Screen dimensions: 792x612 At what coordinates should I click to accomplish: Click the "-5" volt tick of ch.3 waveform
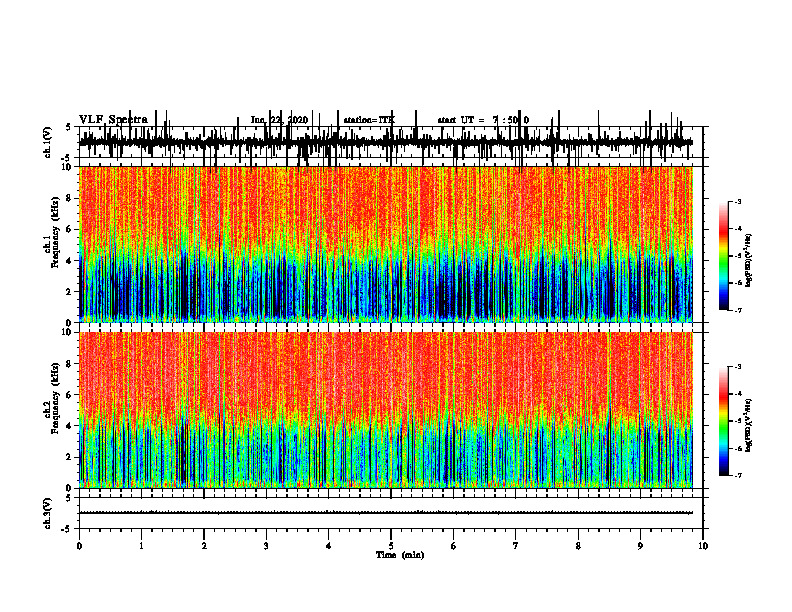[67, 529]
